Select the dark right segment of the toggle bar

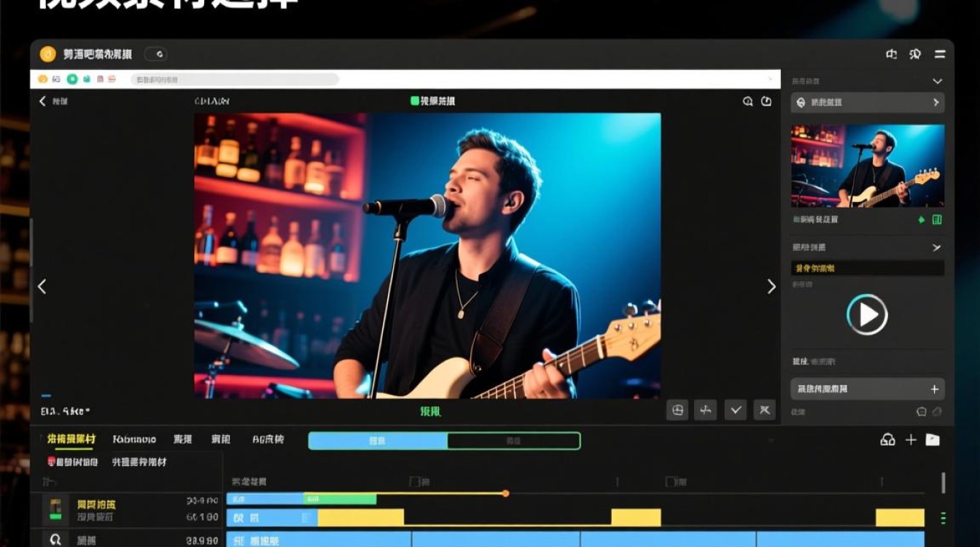tap(513, 441)
